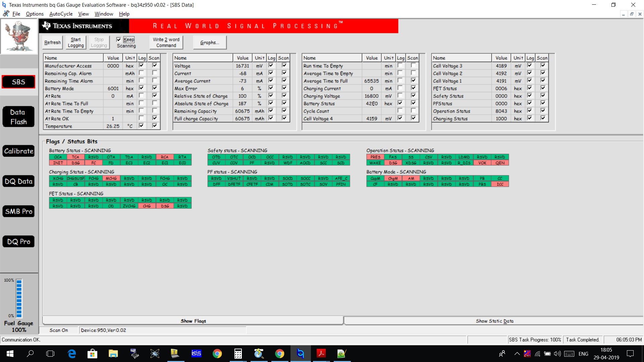Toggle Scan checkbox for Run time To Empty
The width and height of the screenshot is (644, 362).
pos(413,66)
